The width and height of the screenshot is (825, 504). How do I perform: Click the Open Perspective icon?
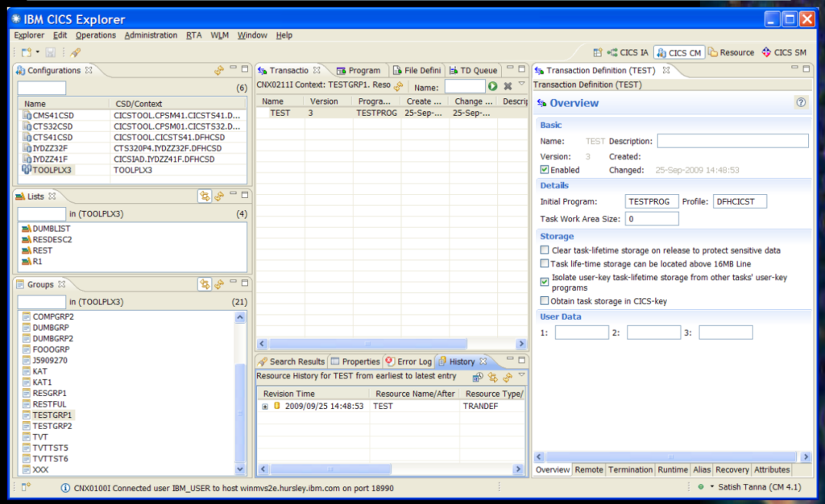click(x=597, y=52)
